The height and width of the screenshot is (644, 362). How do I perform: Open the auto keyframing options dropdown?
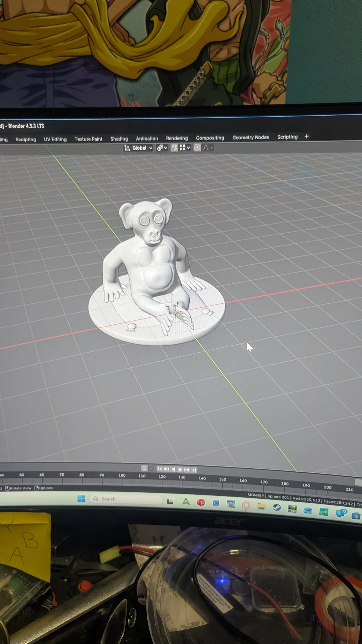point(151,468)
